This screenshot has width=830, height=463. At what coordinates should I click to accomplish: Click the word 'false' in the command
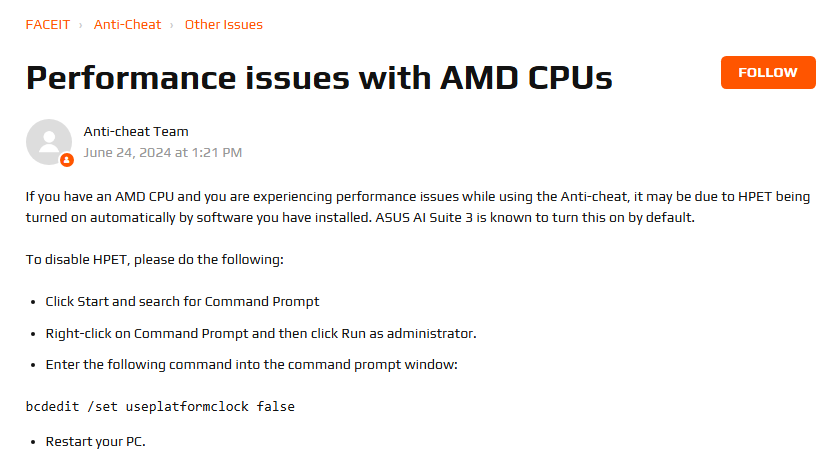click(276, 406)
